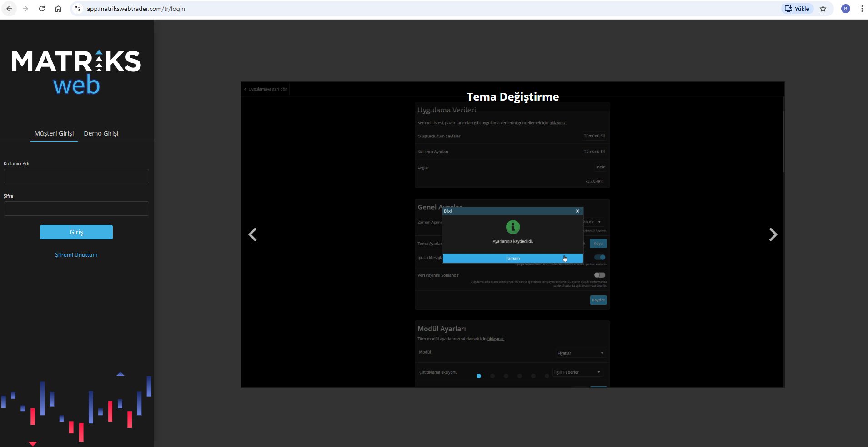Expand the Fiyatlar module dropdown

581,353
